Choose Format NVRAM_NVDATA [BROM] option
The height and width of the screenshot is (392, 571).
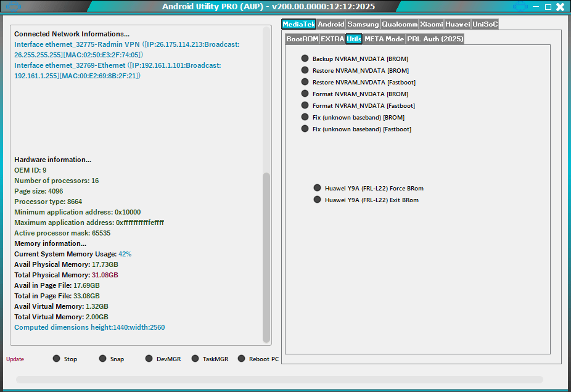click(304, 94)
